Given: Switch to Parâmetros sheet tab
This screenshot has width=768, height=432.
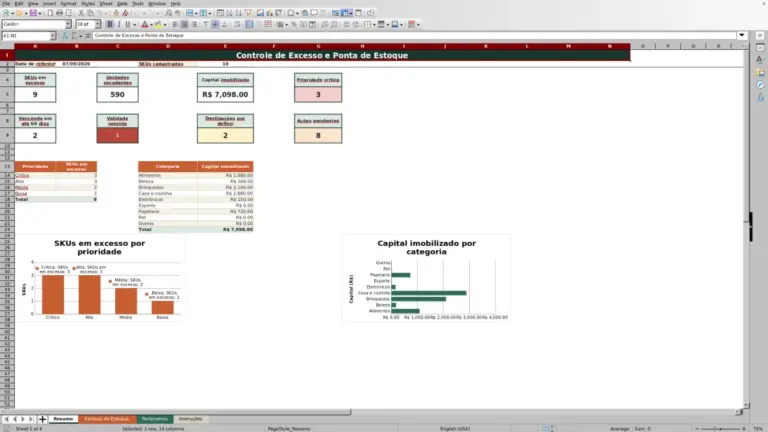Looking at the screenshot, I should tap(155, 419).
